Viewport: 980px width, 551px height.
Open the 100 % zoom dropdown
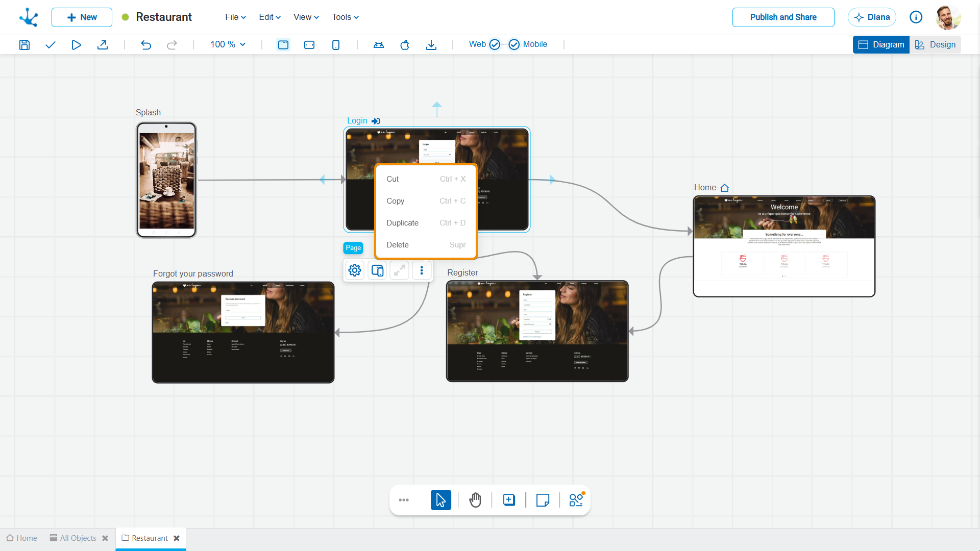click(x=228, y=44)
